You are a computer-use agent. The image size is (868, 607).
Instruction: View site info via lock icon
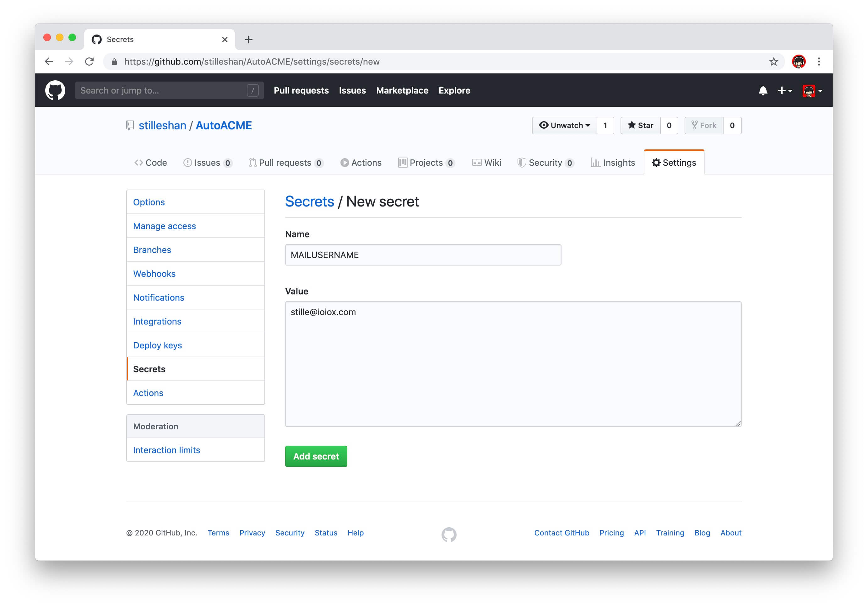[x=114, y=62]
